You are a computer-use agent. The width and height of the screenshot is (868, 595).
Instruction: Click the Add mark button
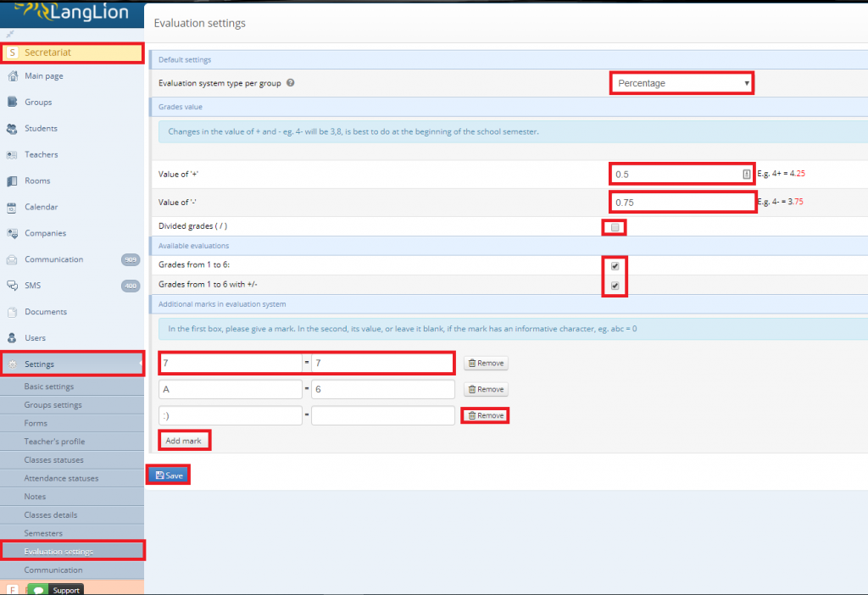(184, 440)
